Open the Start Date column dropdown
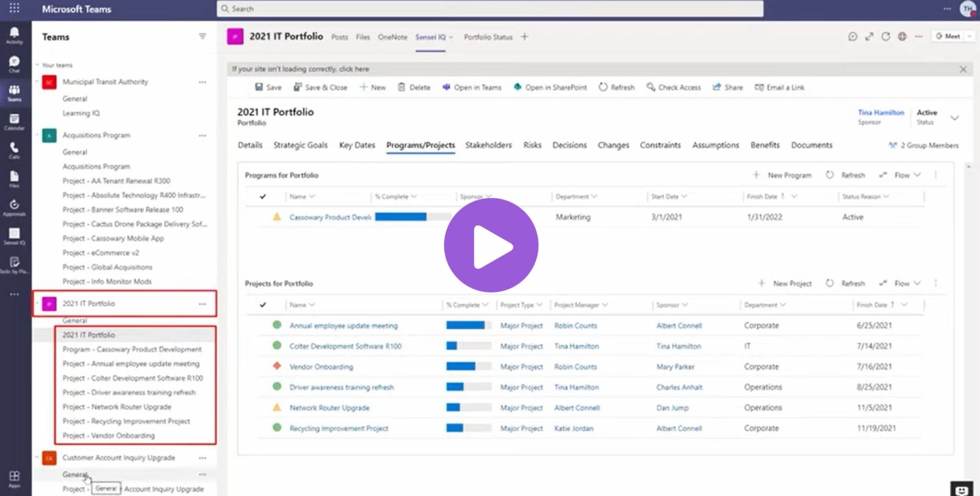Screen dimensions: 980x496 [x=684, y=196]
